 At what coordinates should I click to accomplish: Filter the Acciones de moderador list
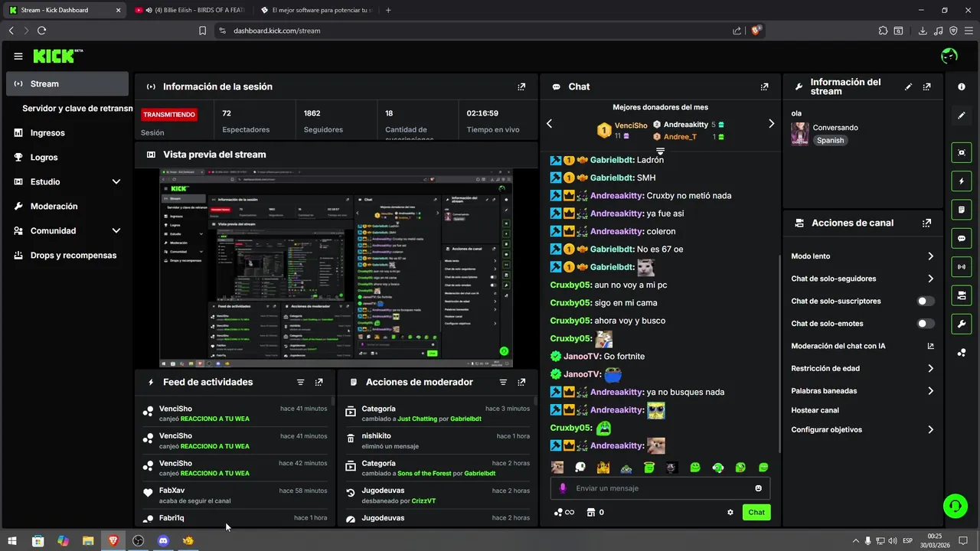(x=503, y=383)
